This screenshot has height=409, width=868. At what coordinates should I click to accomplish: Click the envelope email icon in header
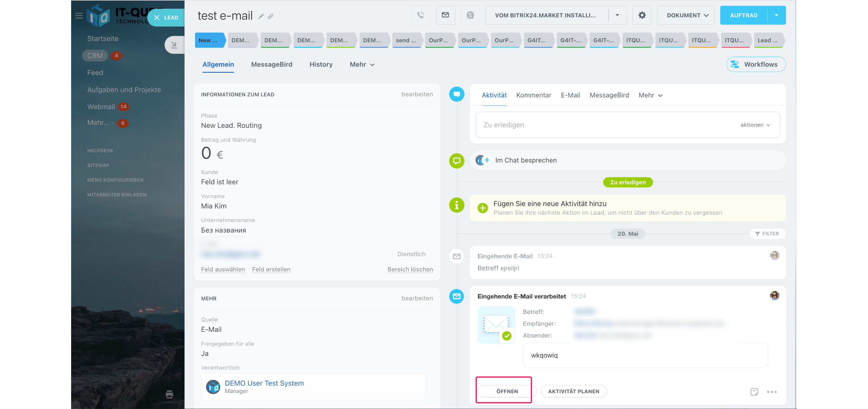click(445, 15)
